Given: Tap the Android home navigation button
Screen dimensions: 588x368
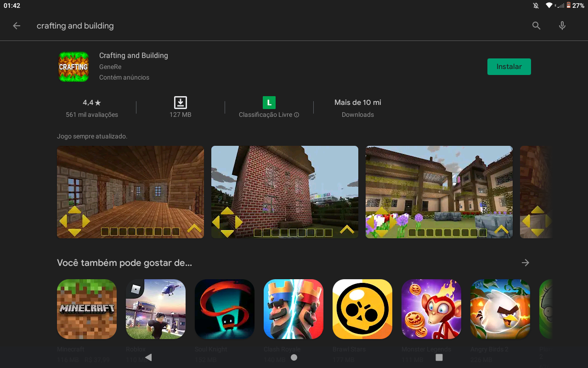Looking at the screenshot, I should tap(294, 357).
